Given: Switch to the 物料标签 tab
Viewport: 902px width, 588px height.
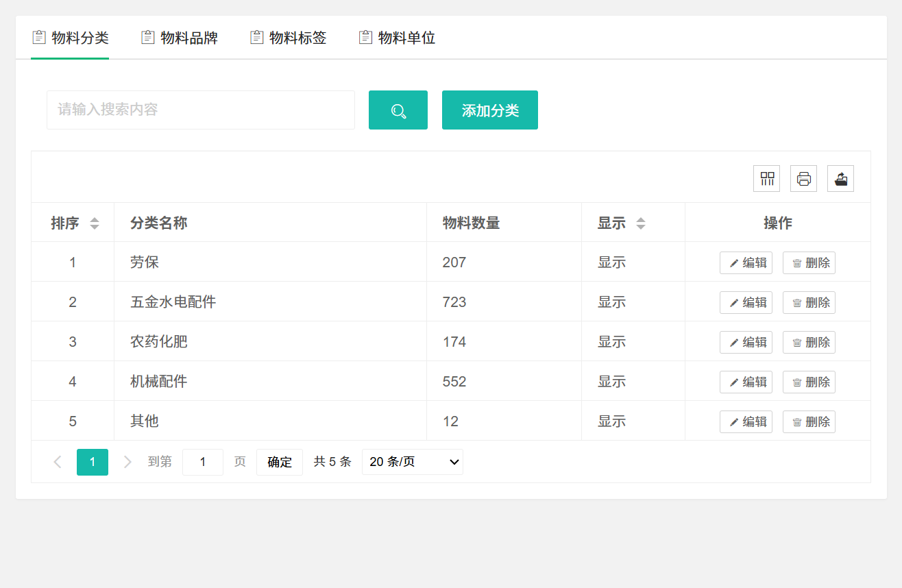Looking at the screenshot, I should pyautogui.click(x=288, y=38).
